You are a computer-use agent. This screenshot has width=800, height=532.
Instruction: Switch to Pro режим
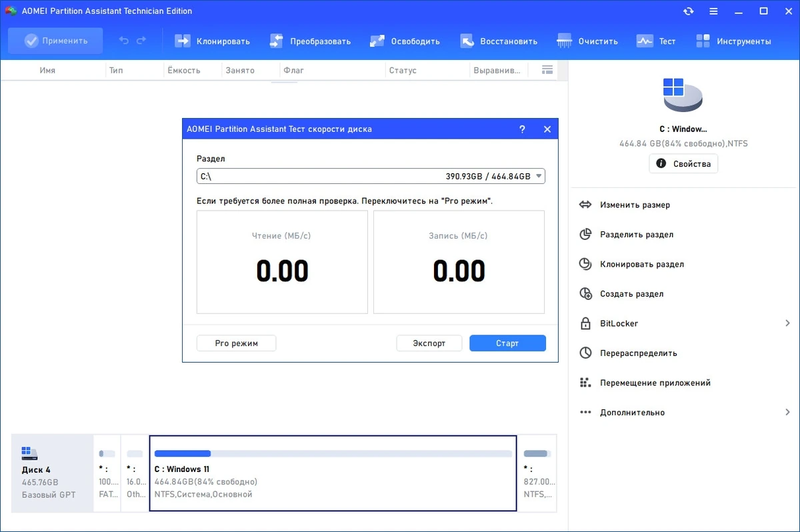(236, 343)
